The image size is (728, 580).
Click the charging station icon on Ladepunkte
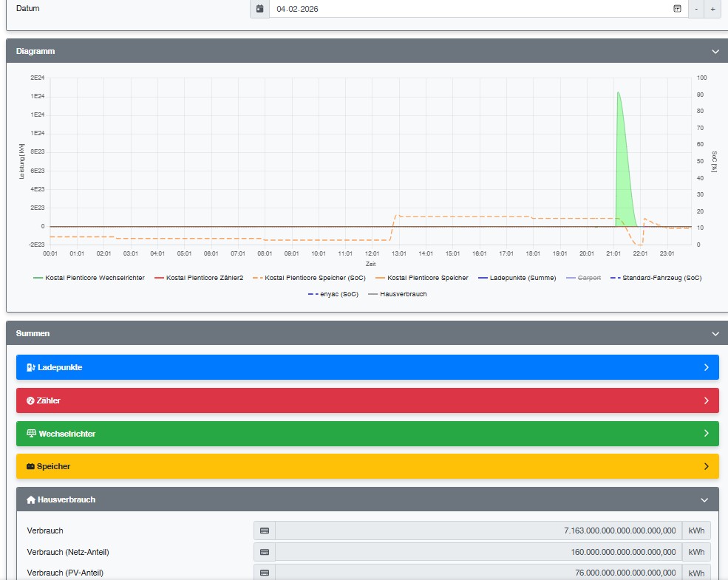30,367
